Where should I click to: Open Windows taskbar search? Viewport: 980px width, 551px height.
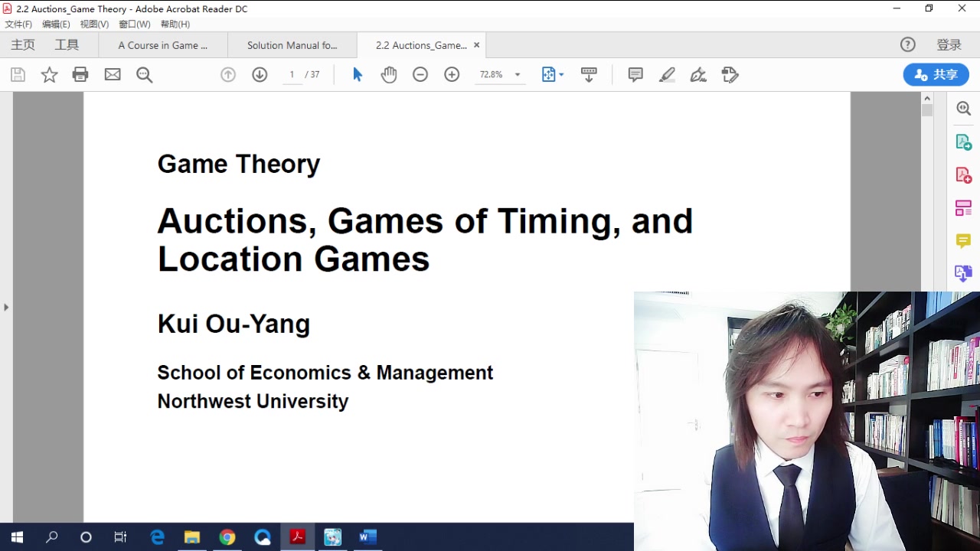[51, 537]
